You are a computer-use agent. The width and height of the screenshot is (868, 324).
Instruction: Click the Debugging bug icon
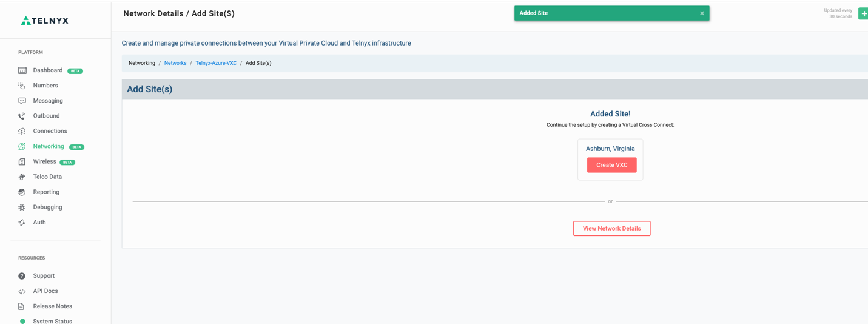pyautogui.click(x=22, y=208)
